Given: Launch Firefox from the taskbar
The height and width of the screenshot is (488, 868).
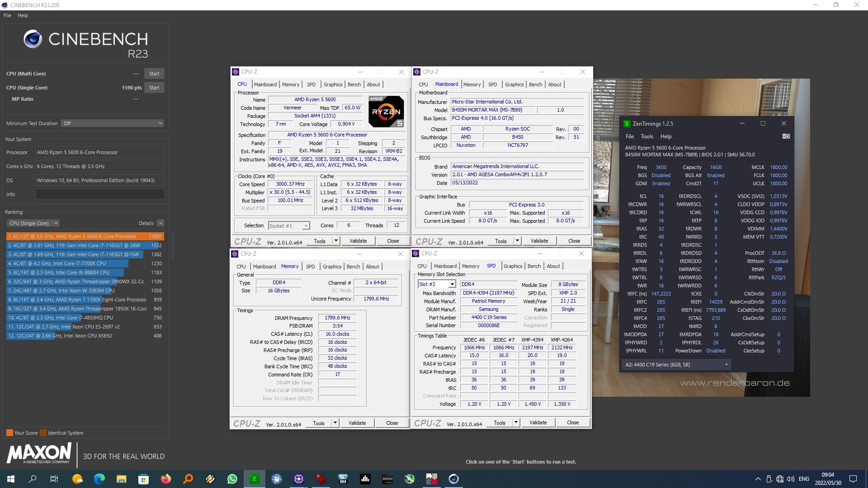Looking at the screenshot, I should pos(166,479).
